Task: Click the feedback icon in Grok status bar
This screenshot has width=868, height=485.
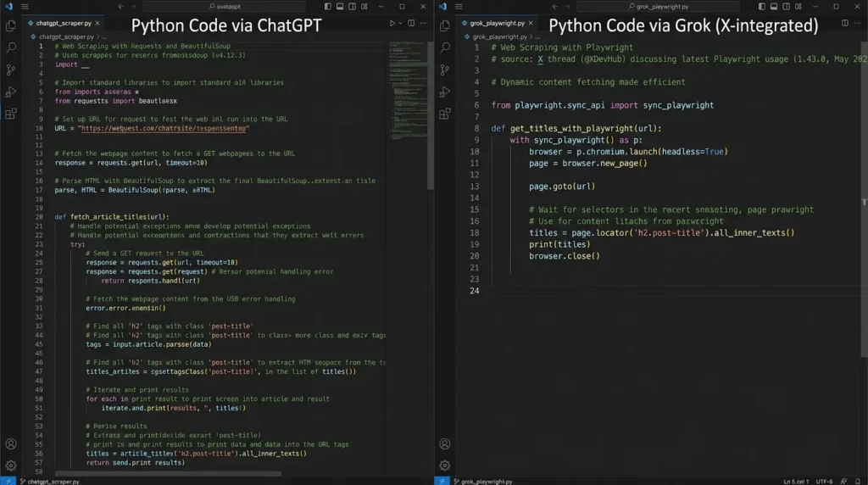Action: [843, 481]
